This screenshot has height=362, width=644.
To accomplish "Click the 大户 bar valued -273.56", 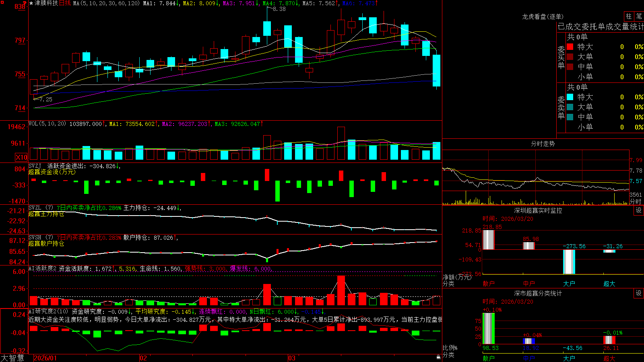I will (x=569, y=262).
